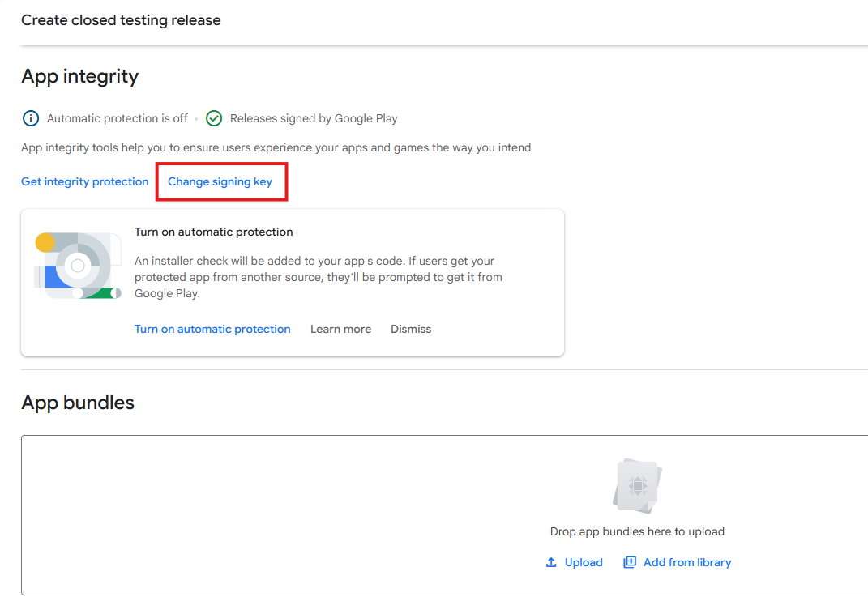Click the info icon beside Automatic protection status
Screen dimensions: 868x614
coord(30,118)
